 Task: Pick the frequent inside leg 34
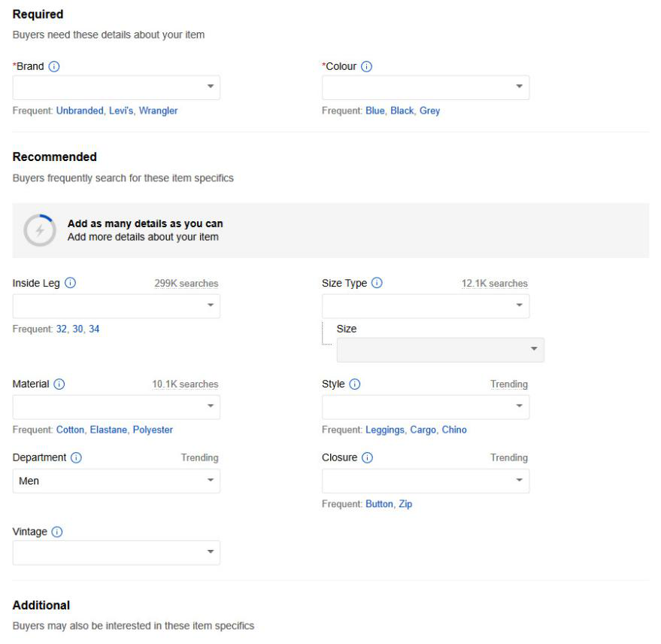(x=94, y=329)
